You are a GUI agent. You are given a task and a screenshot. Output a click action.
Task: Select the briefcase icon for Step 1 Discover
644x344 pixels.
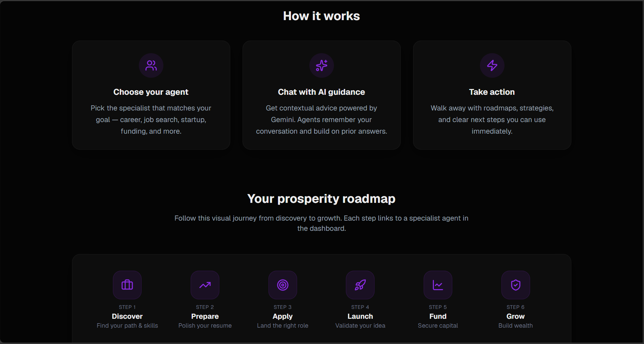[x=127, y=285]
